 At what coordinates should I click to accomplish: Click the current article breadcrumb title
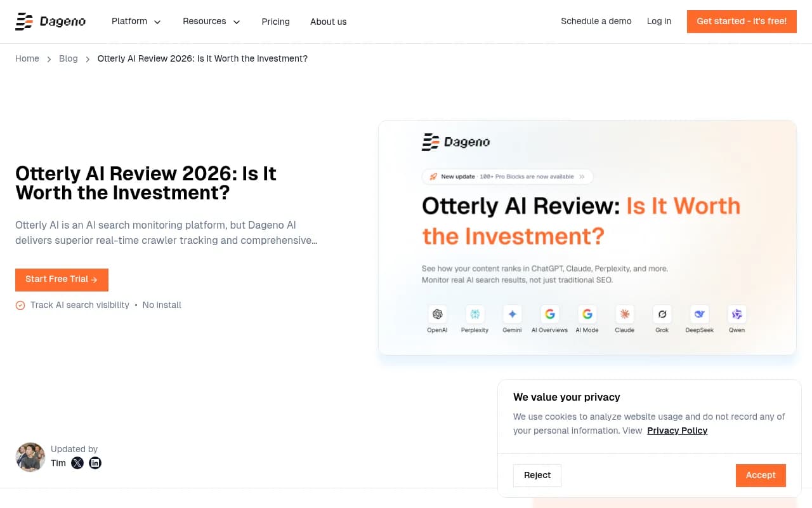click(x=202, y=58)
